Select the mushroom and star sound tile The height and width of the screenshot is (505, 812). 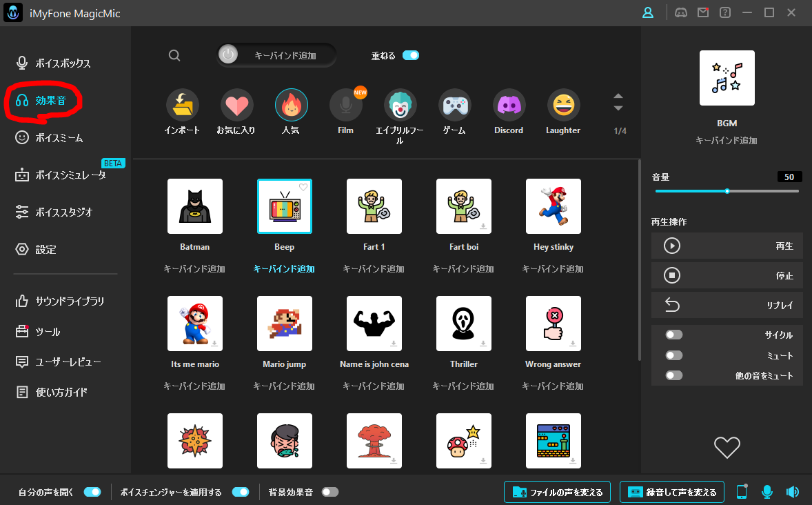point(463,441)
